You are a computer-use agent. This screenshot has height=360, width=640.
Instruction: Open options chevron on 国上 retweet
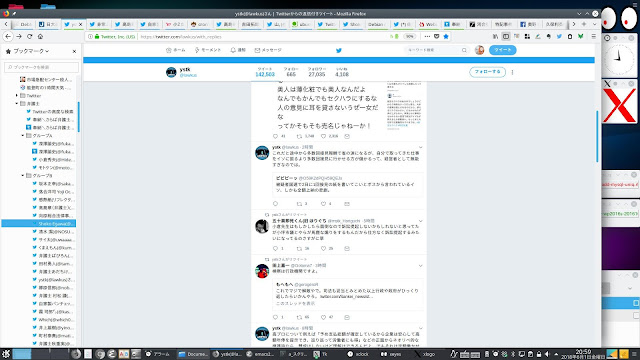420,266
